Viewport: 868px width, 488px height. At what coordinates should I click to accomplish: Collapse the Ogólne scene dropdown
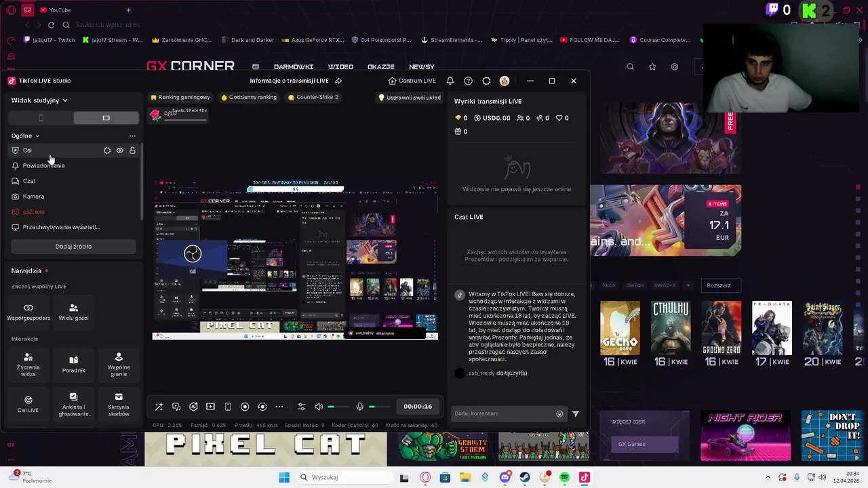(25, 136)
